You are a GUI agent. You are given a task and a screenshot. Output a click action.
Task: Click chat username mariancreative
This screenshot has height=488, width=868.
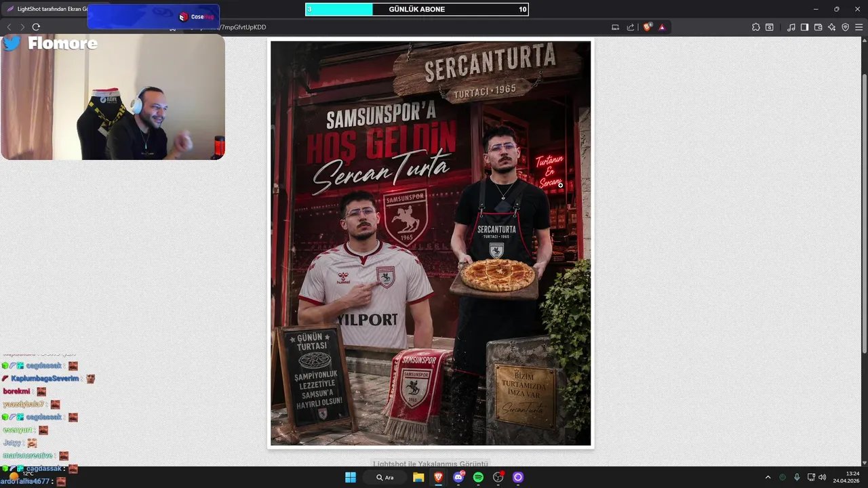tap(28, 455)
